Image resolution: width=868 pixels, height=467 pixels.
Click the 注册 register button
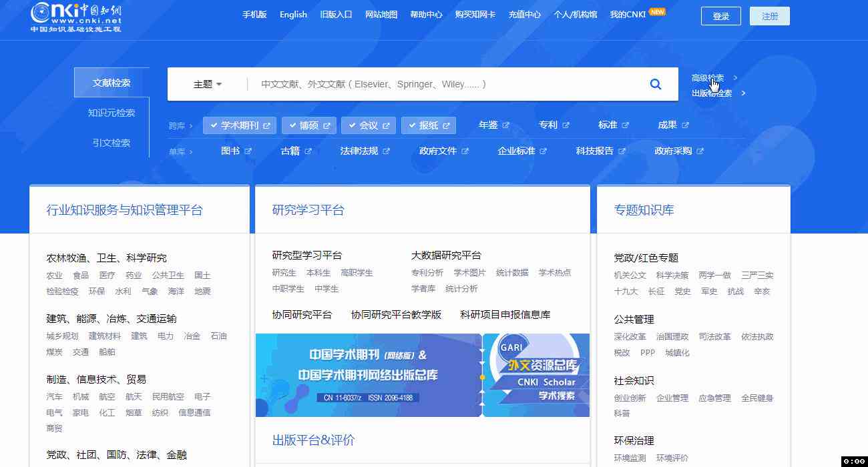[770, 16]
